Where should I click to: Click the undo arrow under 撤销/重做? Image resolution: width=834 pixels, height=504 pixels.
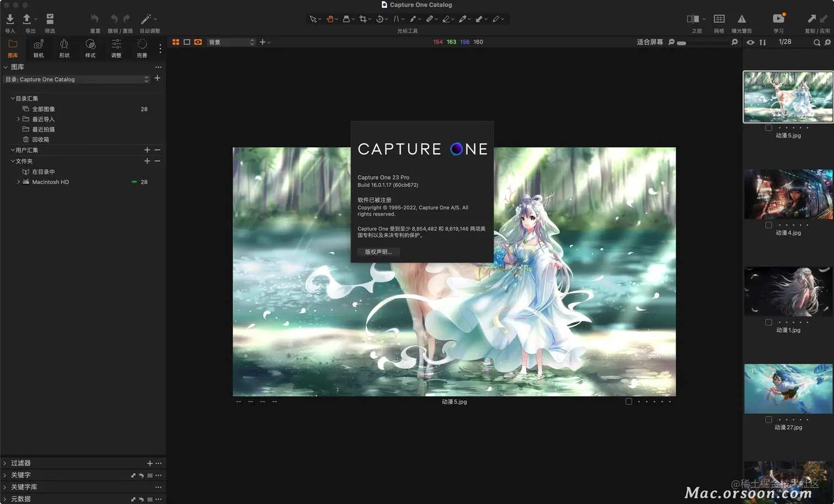[x=114, y=19]
